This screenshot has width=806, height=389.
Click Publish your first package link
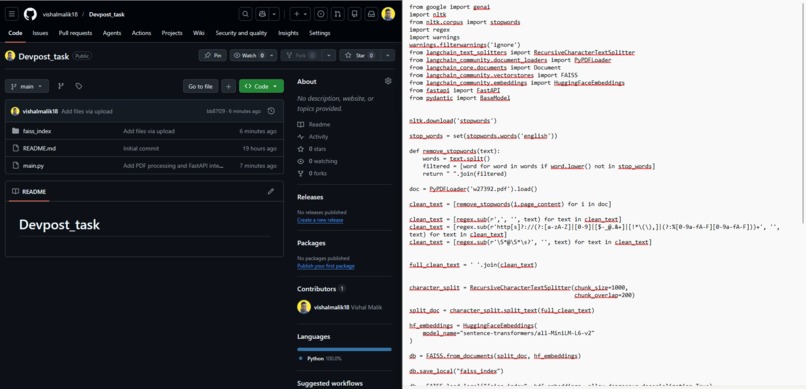(325, 266)
